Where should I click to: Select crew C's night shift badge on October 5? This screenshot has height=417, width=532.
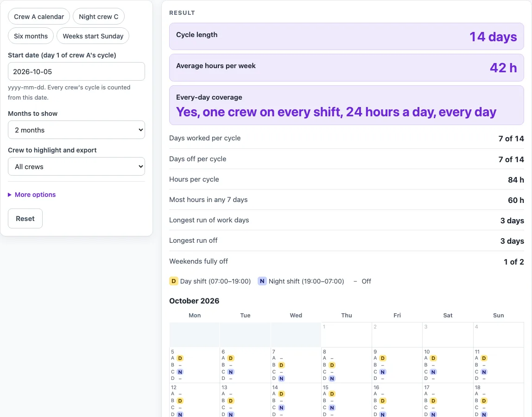point(180,372)
